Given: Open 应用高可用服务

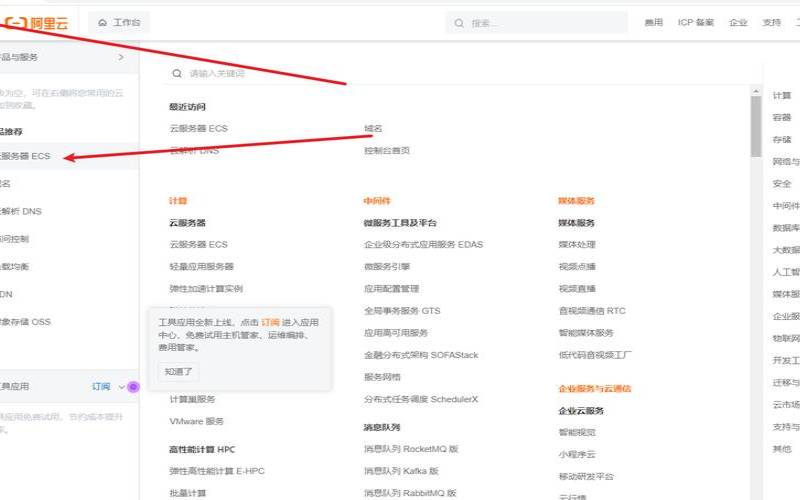Looking at the screenshot, I should [x=396, y=333].
